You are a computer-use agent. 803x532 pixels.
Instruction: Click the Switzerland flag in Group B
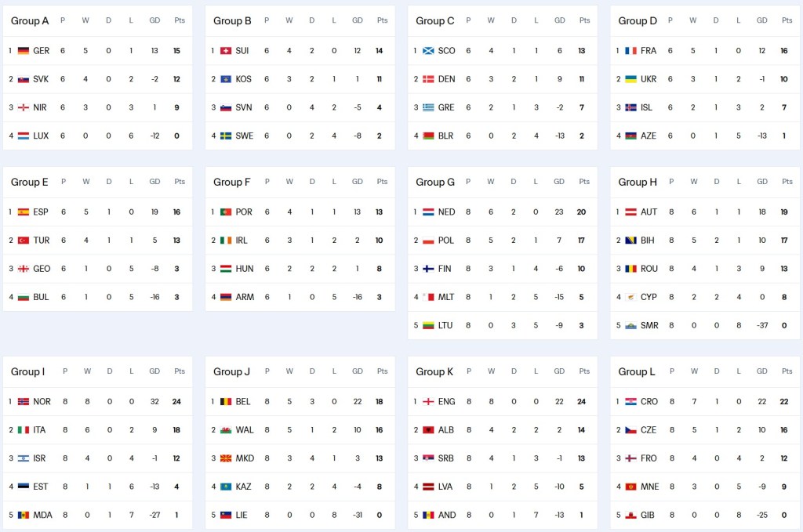point(225,51)
